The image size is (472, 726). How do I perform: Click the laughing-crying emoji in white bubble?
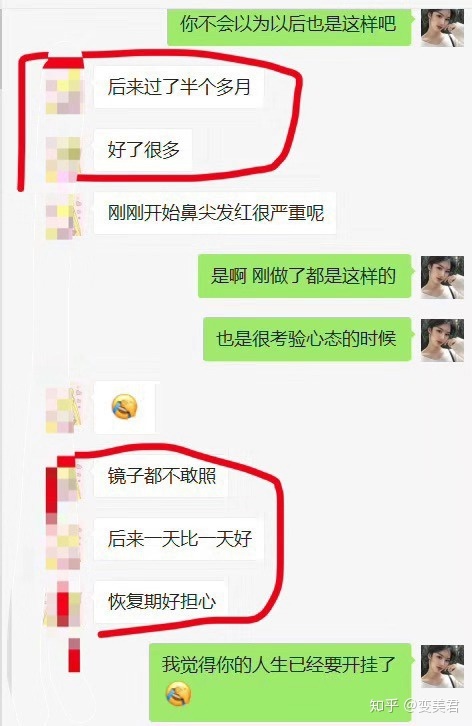pyautogui.click(x=125, y=407)
